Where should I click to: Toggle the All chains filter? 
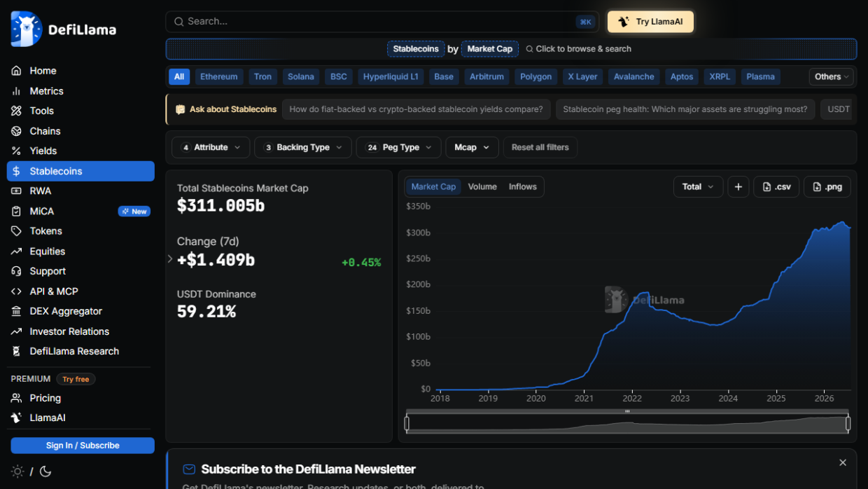[x=179, y=77]
